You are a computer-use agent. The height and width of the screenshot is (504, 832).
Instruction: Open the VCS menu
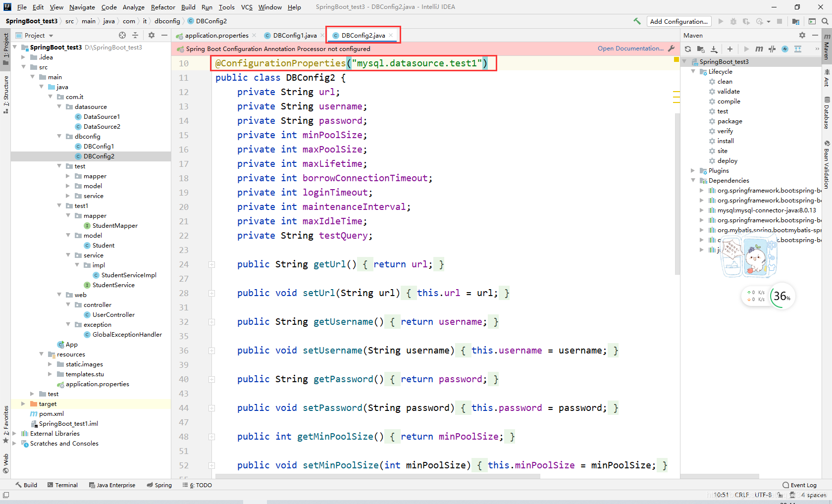(x=247, y=7)
